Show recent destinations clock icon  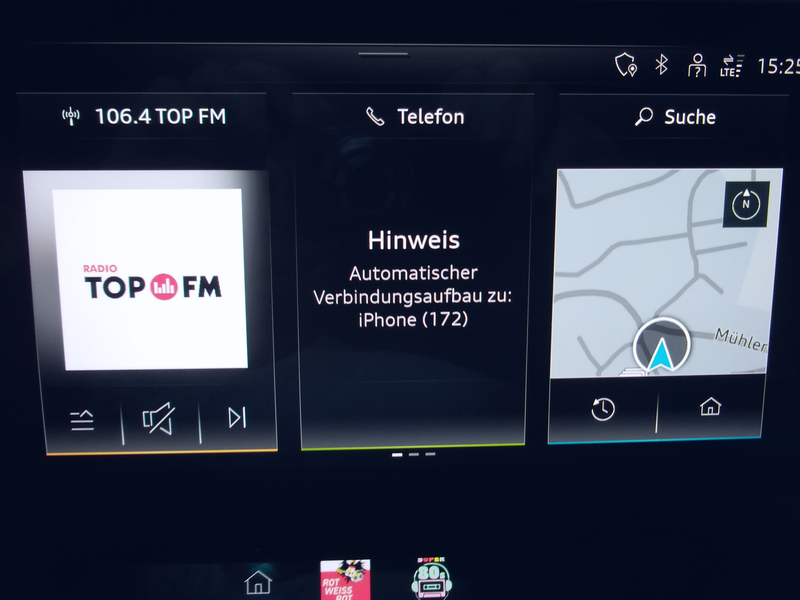pos(603,409)
